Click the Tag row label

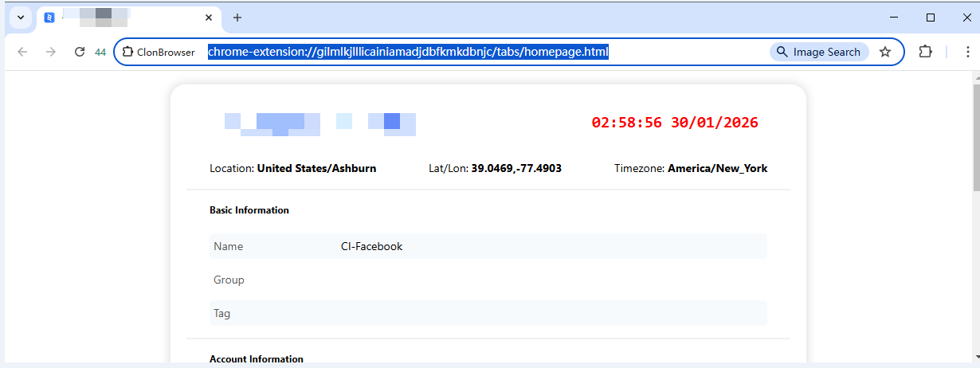221,314
